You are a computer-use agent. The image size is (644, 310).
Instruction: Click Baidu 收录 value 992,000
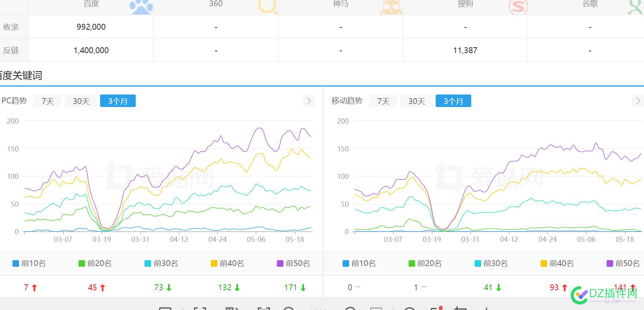coord(91,27)
